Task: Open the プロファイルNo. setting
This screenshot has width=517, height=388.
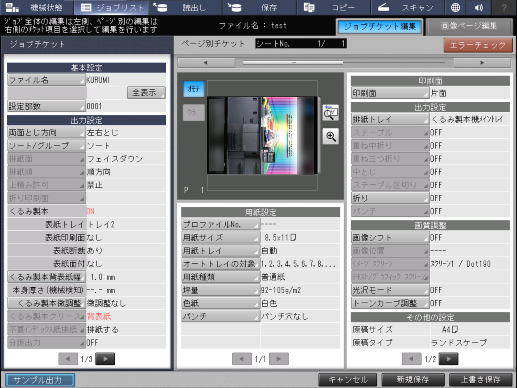Action: [x=220, y=224]
